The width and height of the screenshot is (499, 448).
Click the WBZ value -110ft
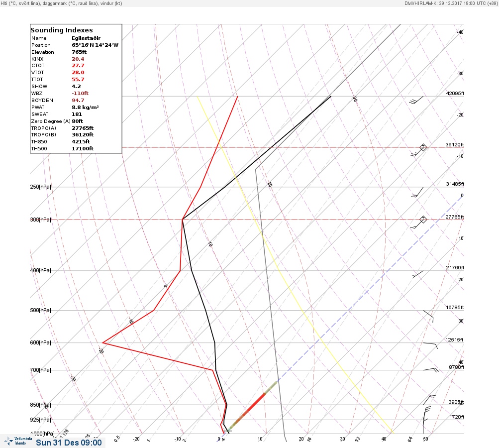pyautogui.click(x=80, y=93)
